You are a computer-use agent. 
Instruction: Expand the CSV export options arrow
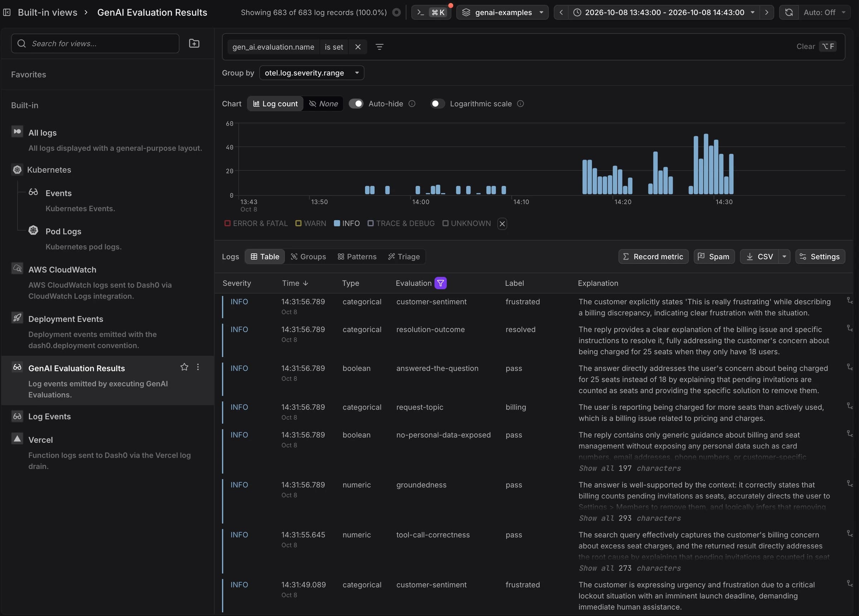784,257
